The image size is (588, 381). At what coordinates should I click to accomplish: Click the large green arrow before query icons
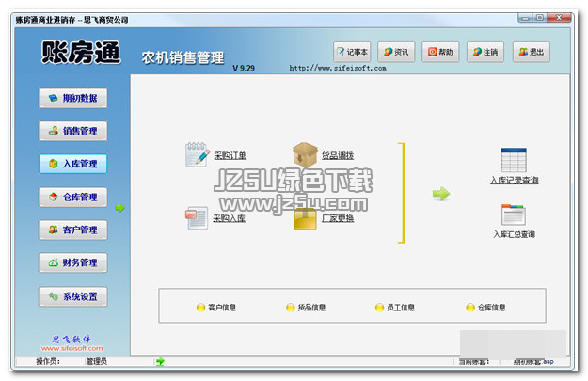[441, 194]
